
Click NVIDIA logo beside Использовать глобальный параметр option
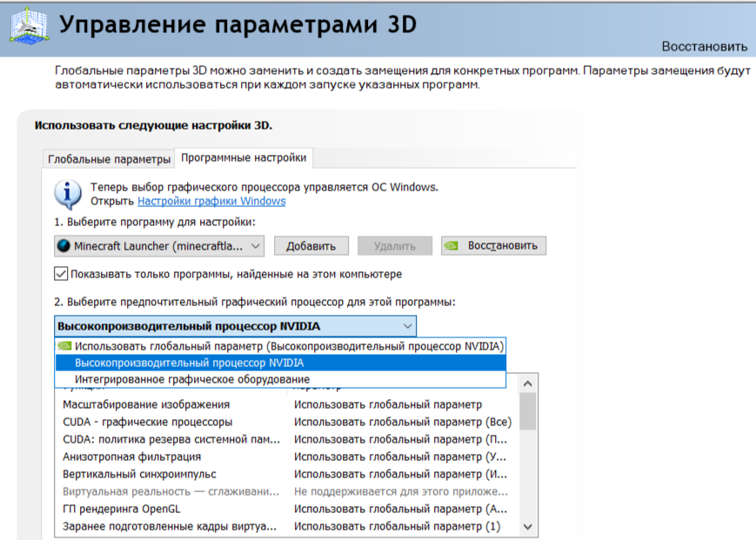[64, 346]
